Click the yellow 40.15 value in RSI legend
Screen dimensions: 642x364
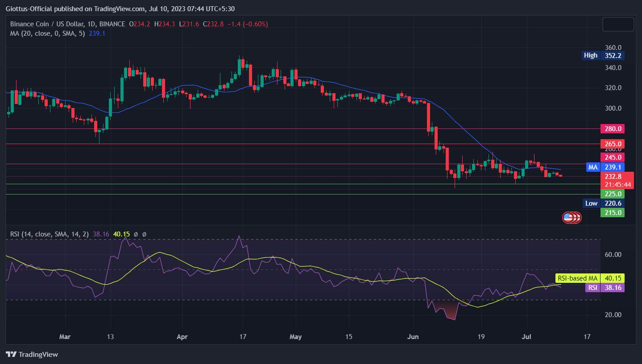[121, 234]
